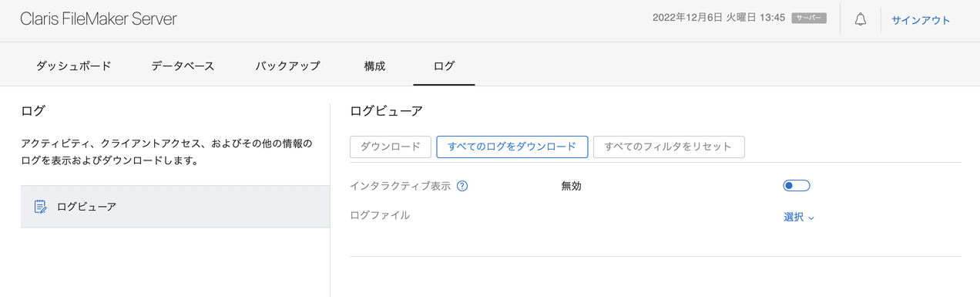
Task: Select the 構成 tab
Action: tap(374, 66)
